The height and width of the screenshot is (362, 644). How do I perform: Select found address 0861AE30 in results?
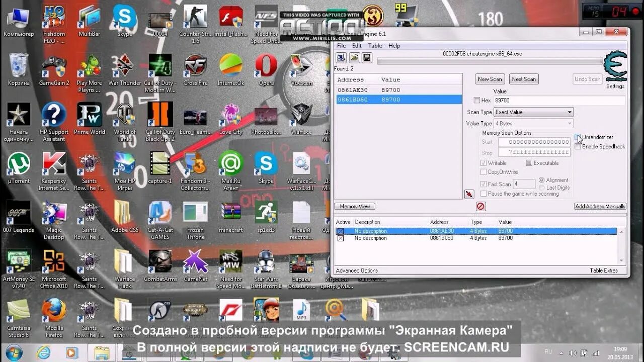click(398, 90)
